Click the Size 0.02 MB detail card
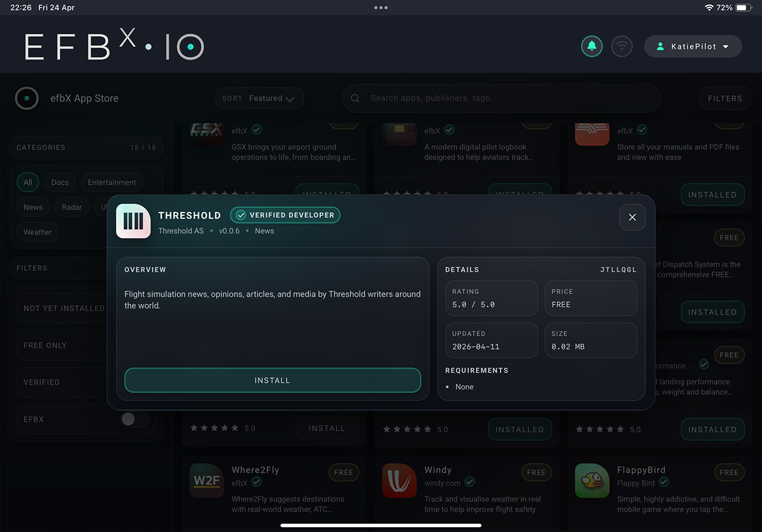The height and width of the screenshot is (532, 762). [x=591, y=340]
